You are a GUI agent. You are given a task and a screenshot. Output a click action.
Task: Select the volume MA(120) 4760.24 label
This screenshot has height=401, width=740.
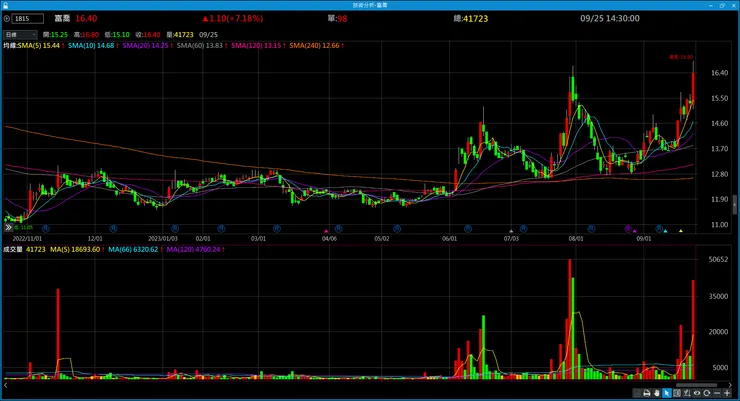pos(195,249)
